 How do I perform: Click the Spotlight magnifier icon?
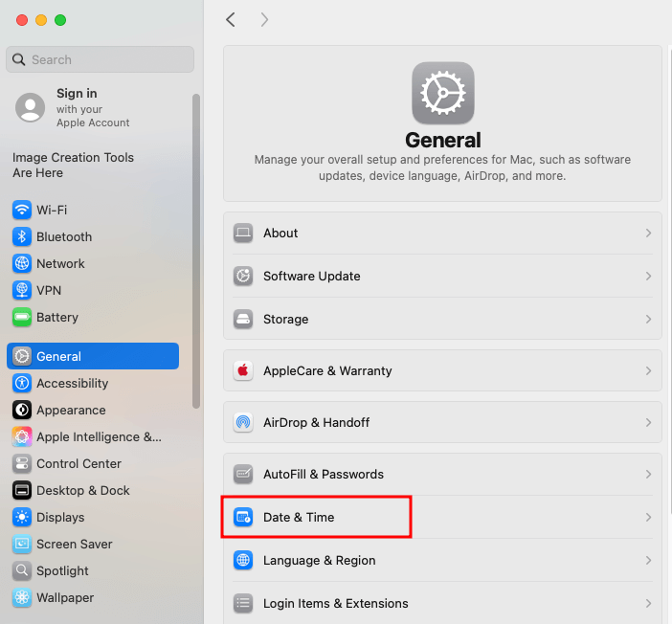22,570
